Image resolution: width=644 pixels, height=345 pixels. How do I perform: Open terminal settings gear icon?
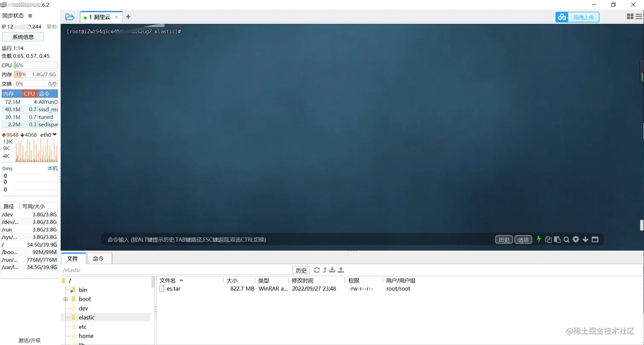coord(576,239)
